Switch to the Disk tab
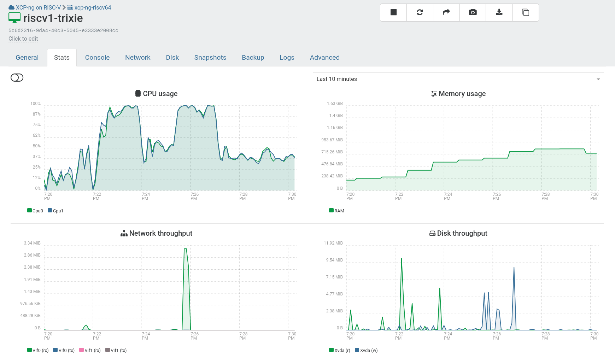This screenshot has width=615, height=364. [x=172, y=58]
